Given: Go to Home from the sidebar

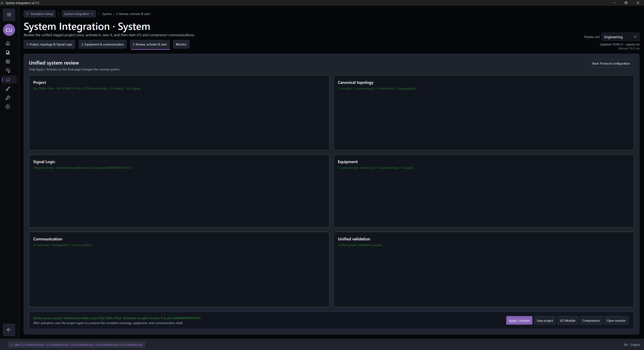Looking at the screenshot, I should tap(8, 43).
